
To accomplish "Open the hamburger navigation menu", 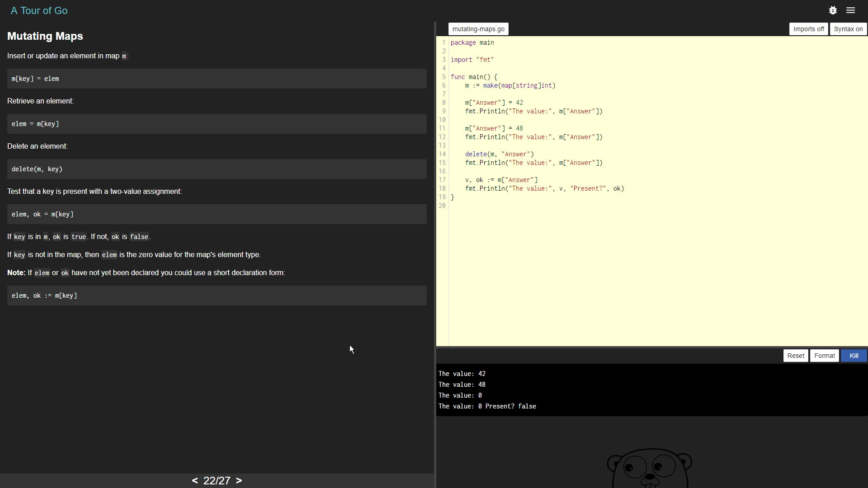I will pyautogui.click(x=850, y=10).
